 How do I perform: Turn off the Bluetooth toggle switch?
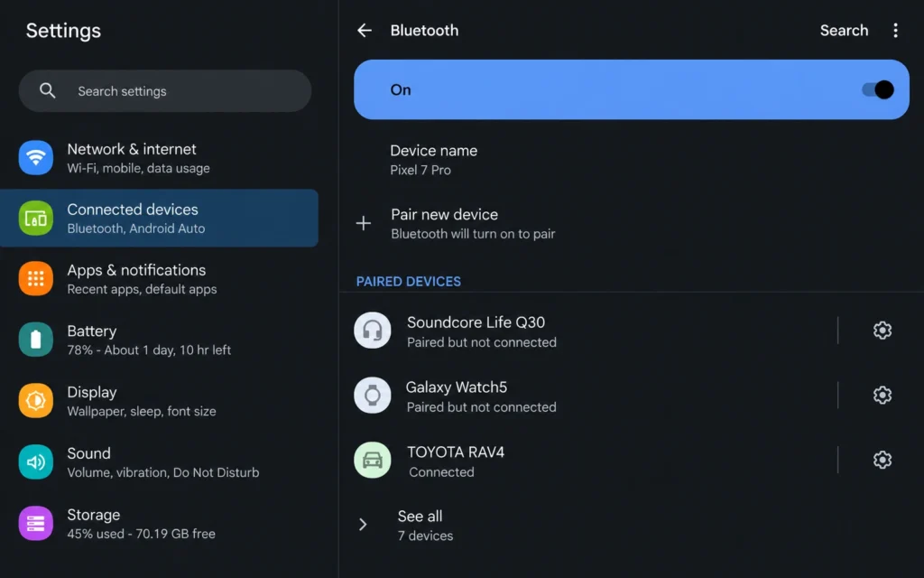click(878, 89)
